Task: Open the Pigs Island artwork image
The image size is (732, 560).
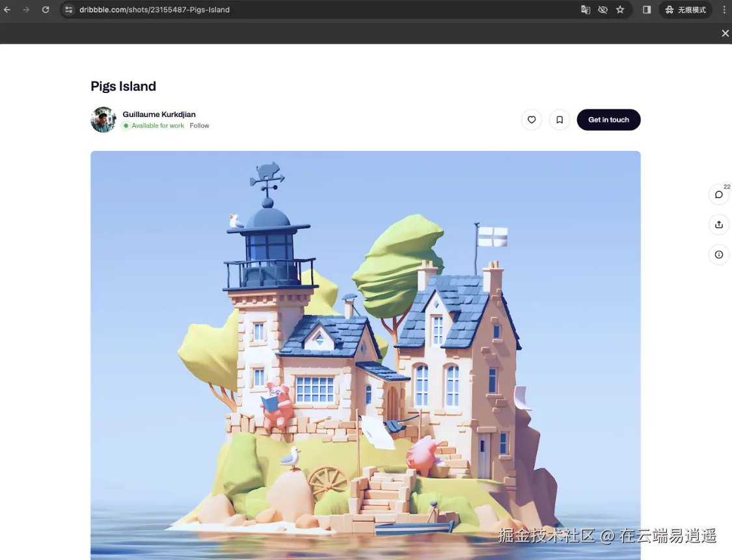Action: [x=366, y=355]
